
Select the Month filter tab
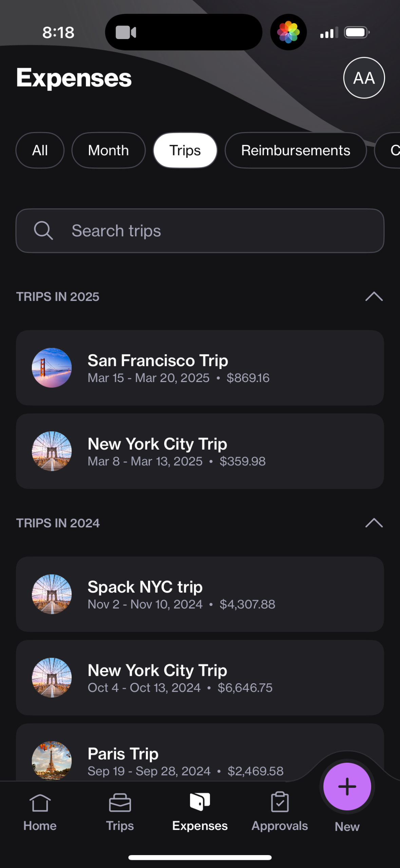[109, 150]
